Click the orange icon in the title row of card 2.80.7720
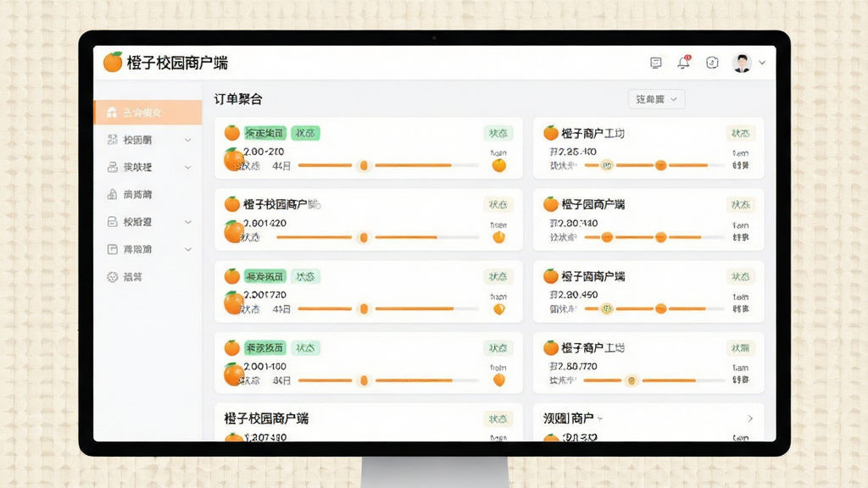The width and height of the screenshot is (868, 488). coord(551,347)
